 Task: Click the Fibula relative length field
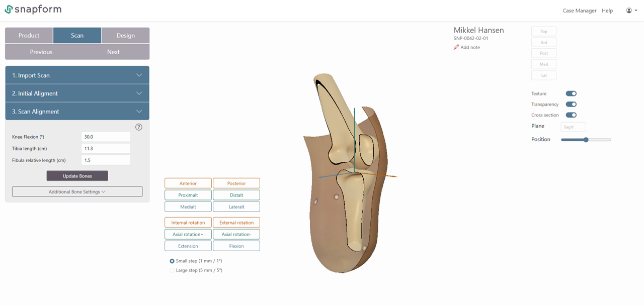106,160
